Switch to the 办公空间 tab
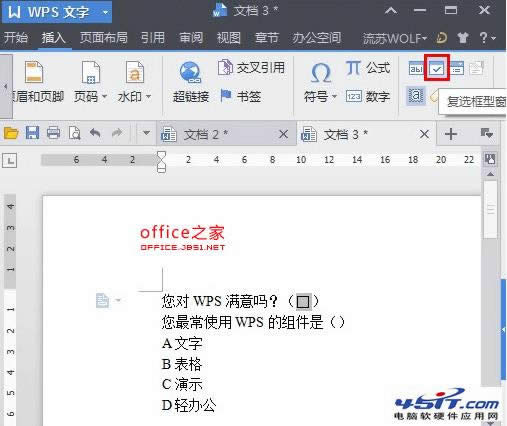The image size is (507, 426). pyautogui.click(x=317, y=38)
